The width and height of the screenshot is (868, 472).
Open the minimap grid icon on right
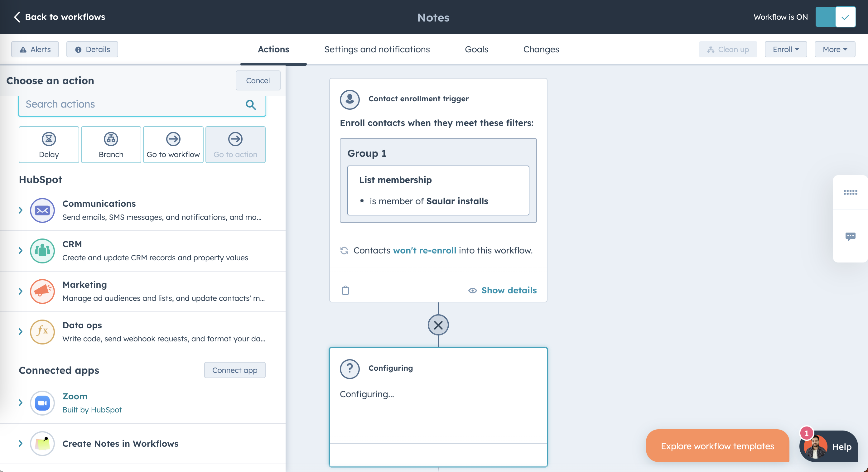click(x=850, y=192)
